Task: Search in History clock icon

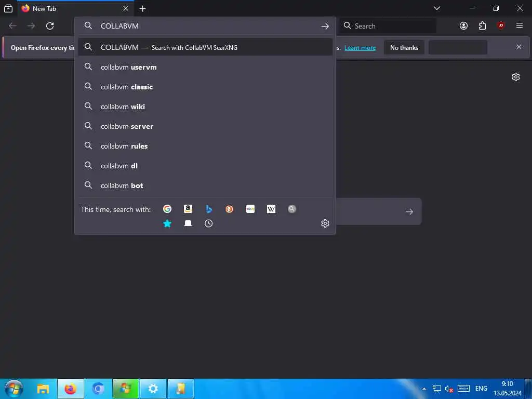Action: [x=209, y=223]
